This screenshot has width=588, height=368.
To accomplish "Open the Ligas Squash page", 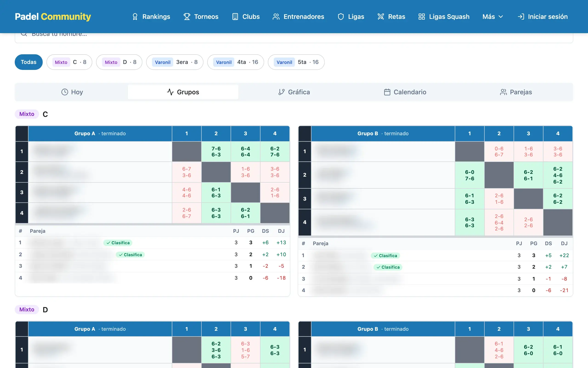I will [444, 17].
